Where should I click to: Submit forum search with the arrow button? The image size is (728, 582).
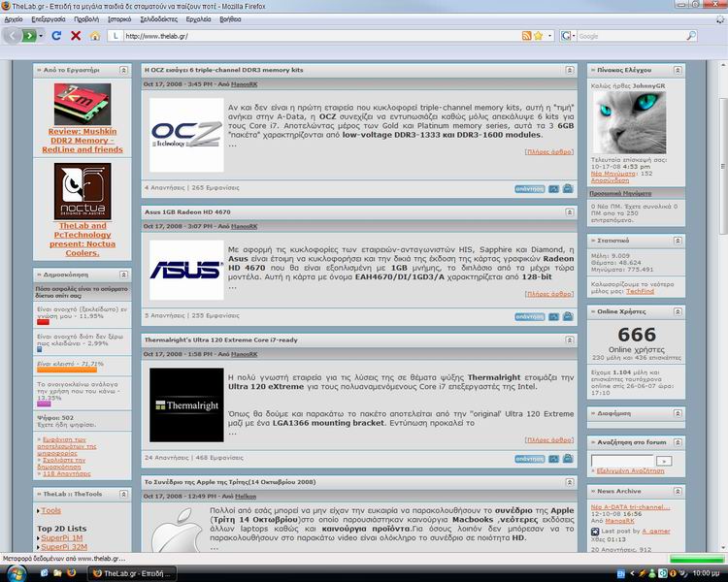664,461
